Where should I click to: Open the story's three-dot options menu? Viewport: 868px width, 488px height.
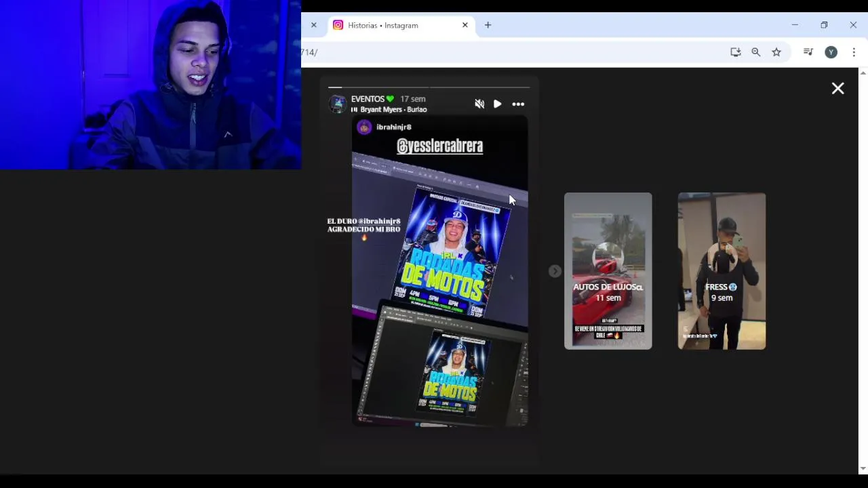pyautogui.click(x=518, y=104)
